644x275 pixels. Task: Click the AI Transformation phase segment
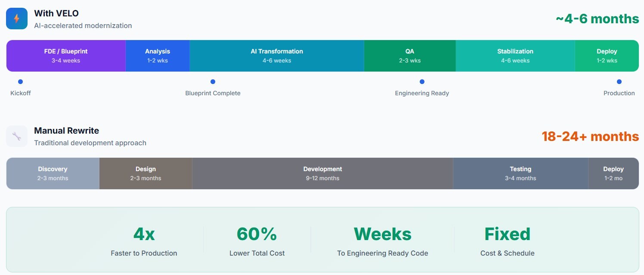pos(277,56)
